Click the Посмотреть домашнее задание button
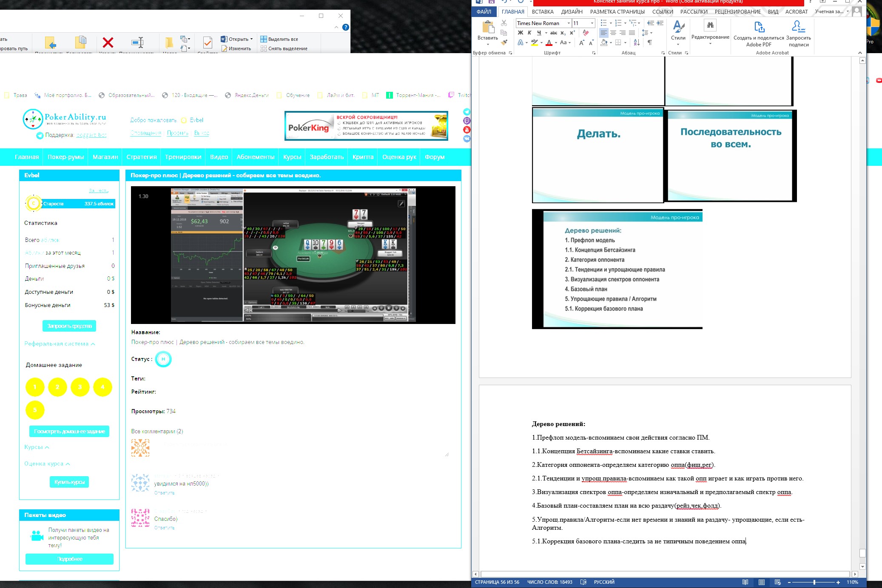 pyautogui.click(x=69, y=431)
